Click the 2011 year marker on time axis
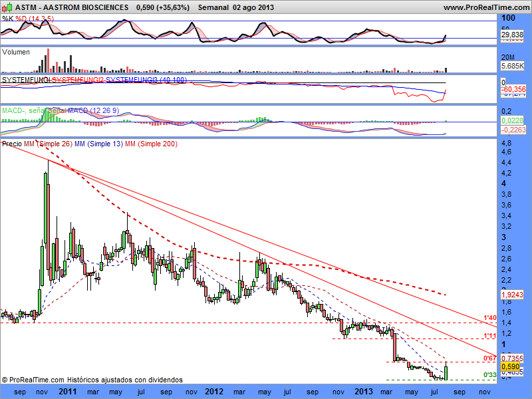532x399 pixels. click(68, 392)
